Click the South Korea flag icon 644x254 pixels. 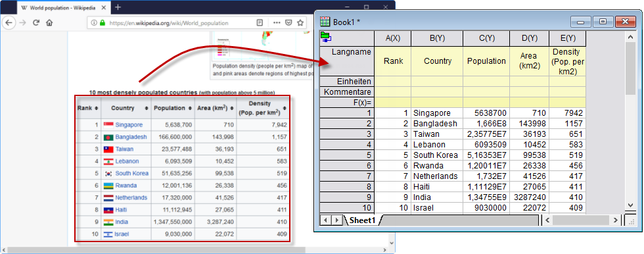(x=108, y=174)
